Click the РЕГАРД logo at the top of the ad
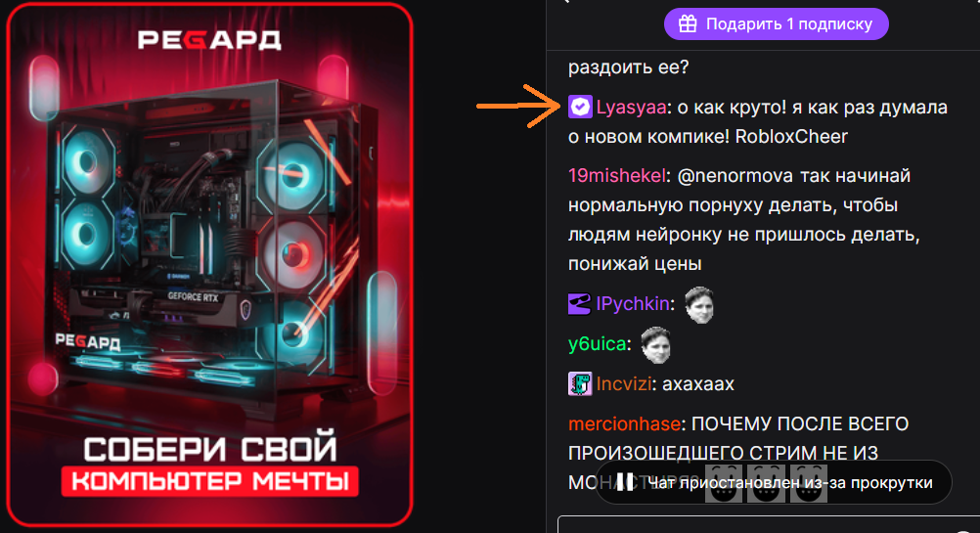The width and height of the screenshot is (980, 533). [209, 40]
